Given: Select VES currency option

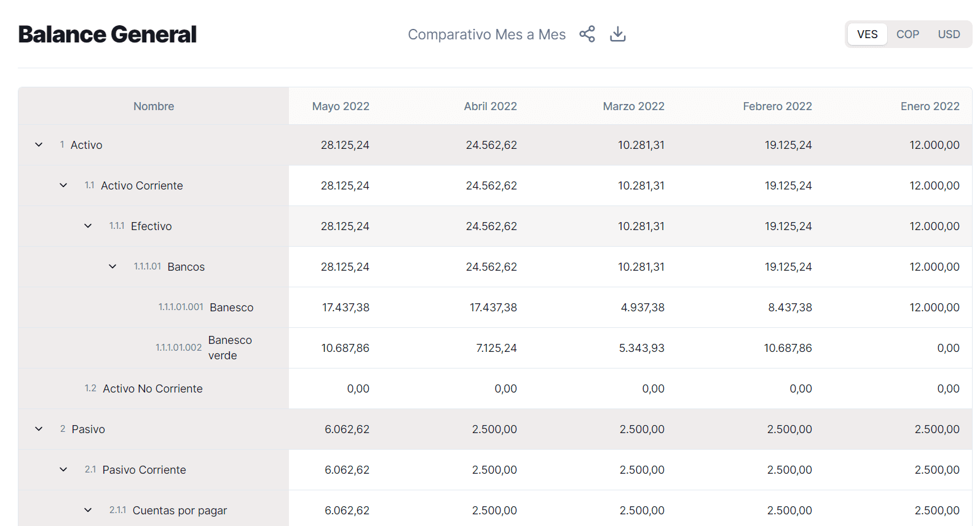Looking at the screenshot, I should (867, 34).
